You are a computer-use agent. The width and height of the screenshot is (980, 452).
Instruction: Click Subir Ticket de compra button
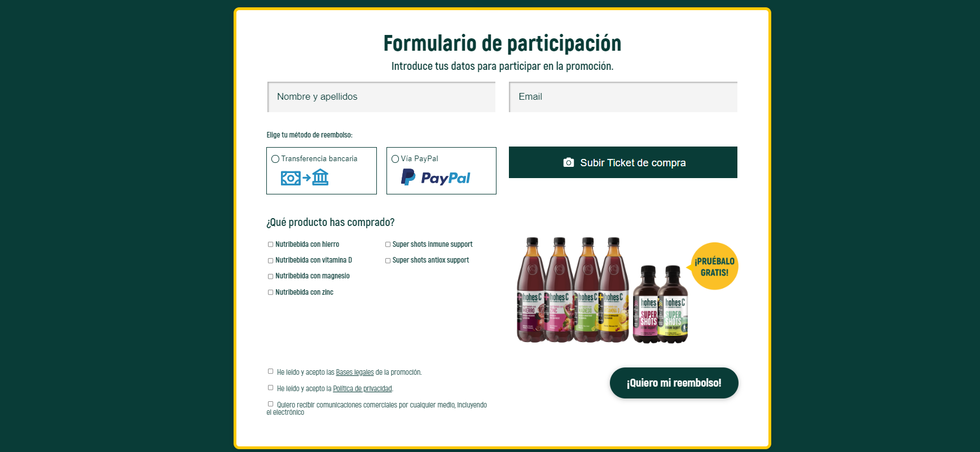(623, 162)
